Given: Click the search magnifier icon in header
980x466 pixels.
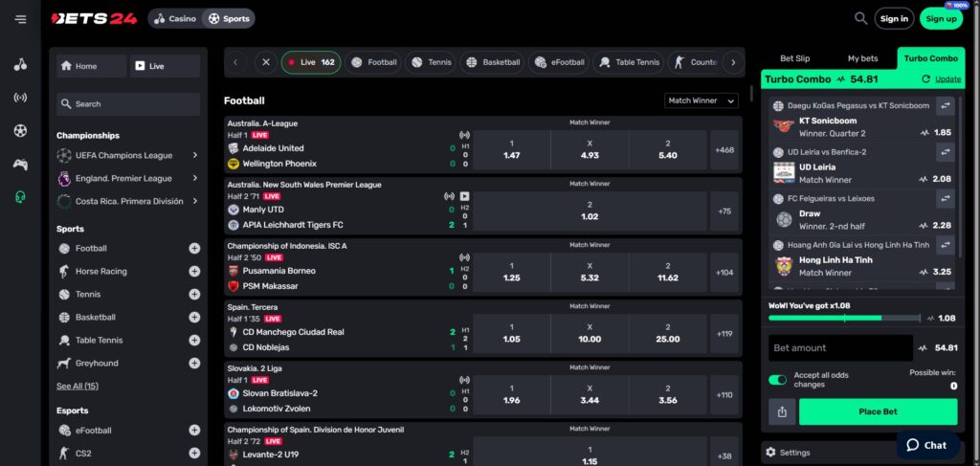Looking at the screenshot, I should pyautogui.click(x=861, y=18).
